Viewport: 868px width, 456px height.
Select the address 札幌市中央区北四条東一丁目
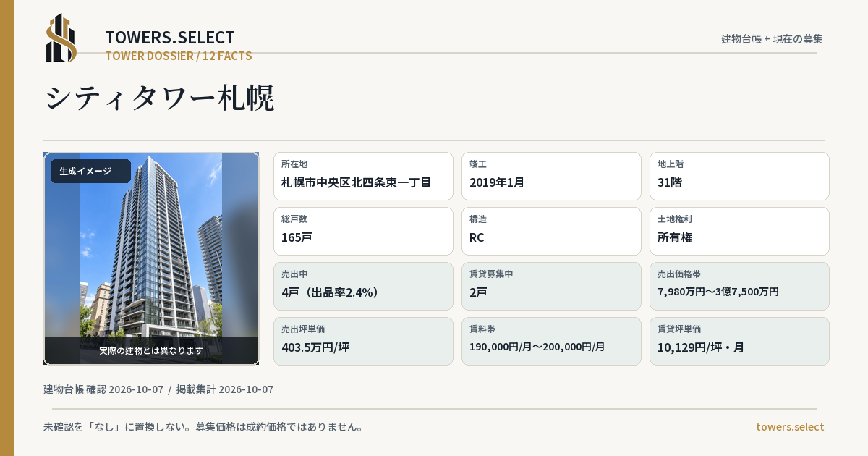tap(356, 182)
